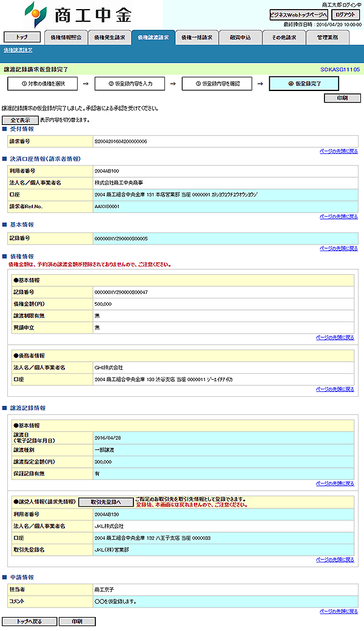
Task: Open the 債権一括請求 tab
Action: pos(197,38)
